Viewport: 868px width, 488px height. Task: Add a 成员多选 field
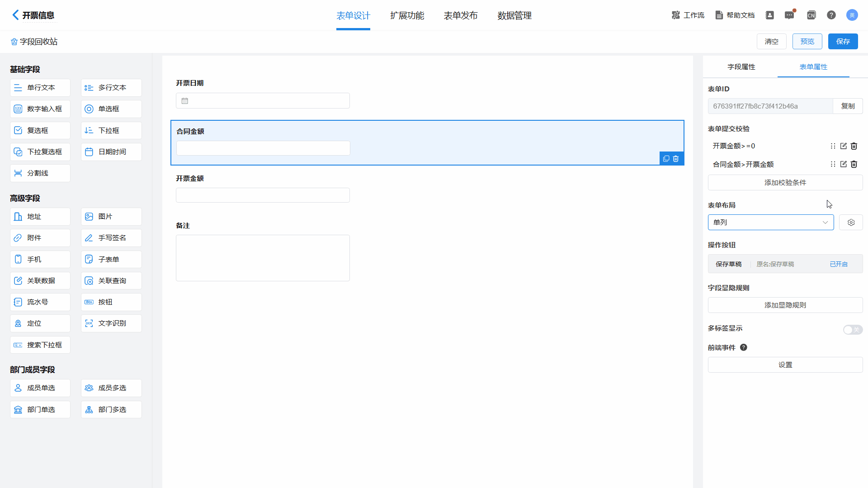111,388
